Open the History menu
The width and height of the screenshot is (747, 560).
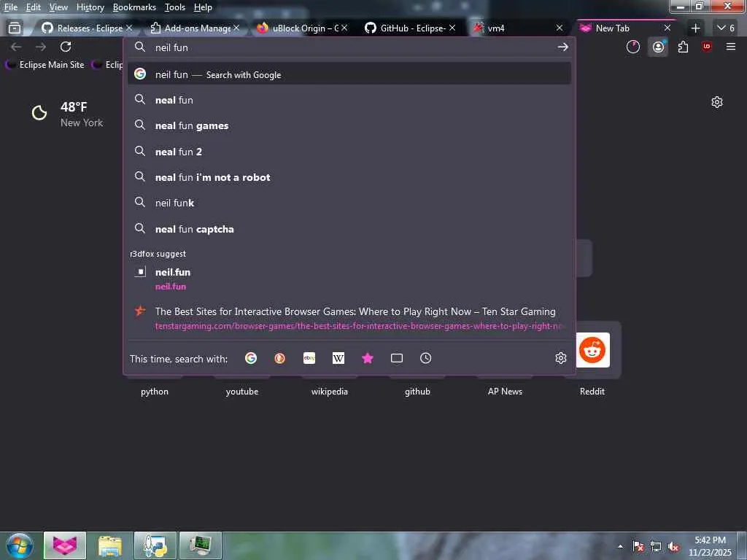(x=90, y=7)
